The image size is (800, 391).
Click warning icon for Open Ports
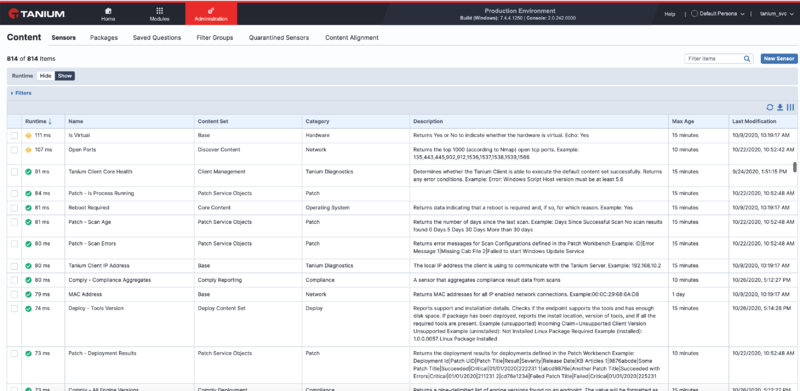coord(29,150)
